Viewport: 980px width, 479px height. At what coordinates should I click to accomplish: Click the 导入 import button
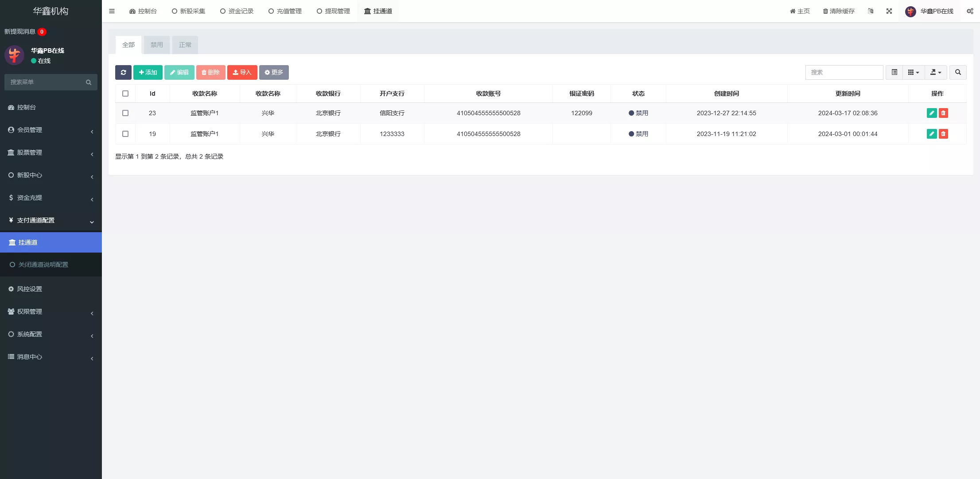click(242, 72)
